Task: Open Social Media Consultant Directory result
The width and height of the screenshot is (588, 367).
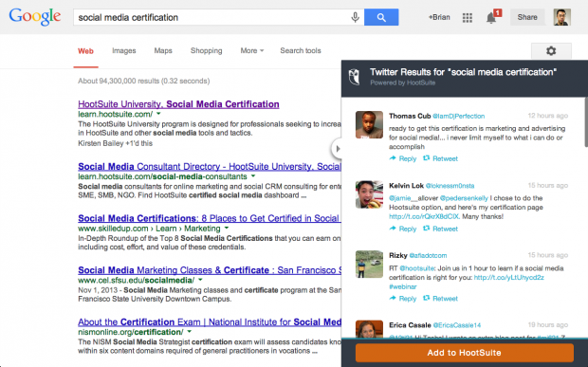Action: pos(210,167)
